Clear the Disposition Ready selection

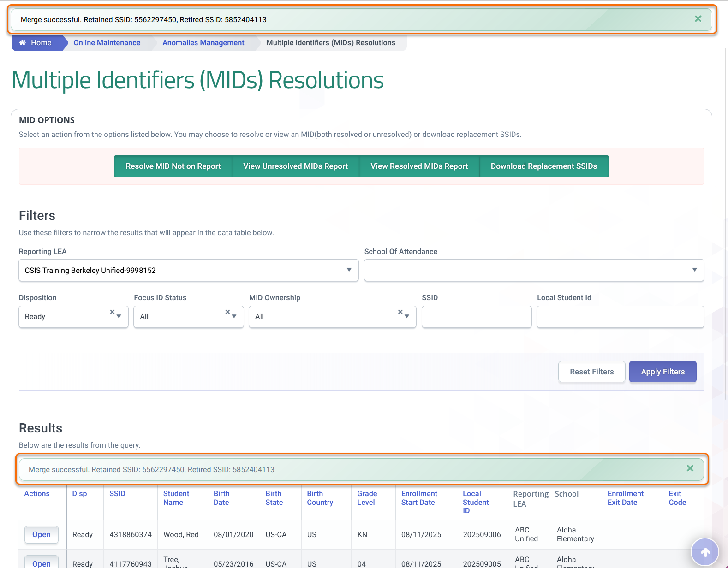112,312
